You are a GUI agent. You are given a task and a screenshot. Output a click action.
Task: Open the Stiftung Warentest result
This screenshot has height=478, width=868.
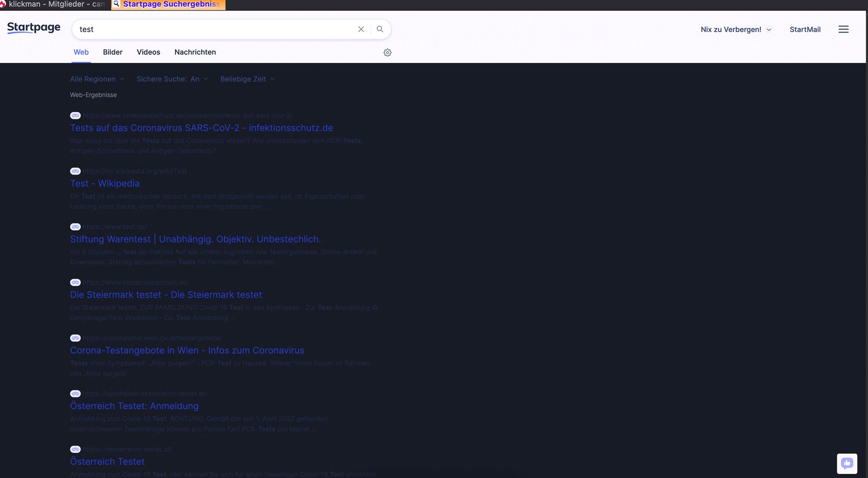(x=195, y=239)
